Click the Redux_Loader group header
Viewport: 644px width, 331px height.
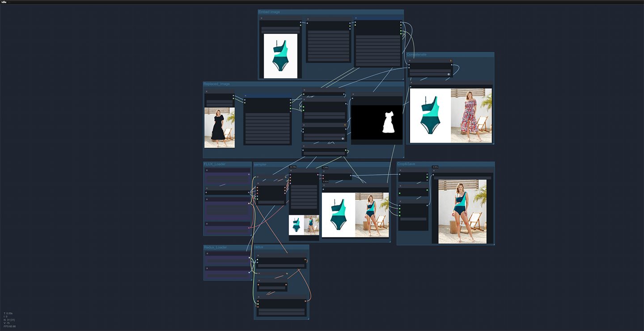pyautogui.click(x=215, y=247)
